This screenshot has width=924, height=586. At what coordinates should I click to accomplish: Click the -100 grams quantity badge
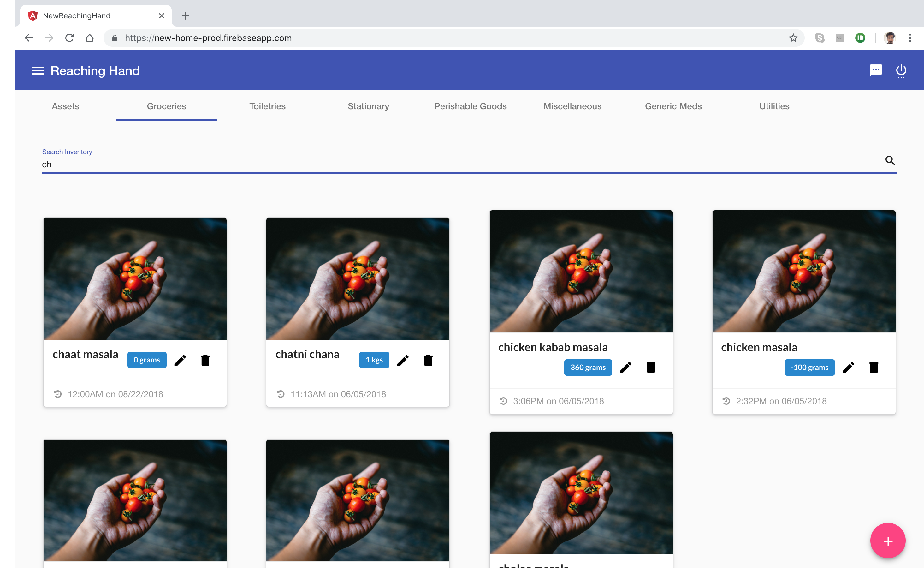[809, 368]
